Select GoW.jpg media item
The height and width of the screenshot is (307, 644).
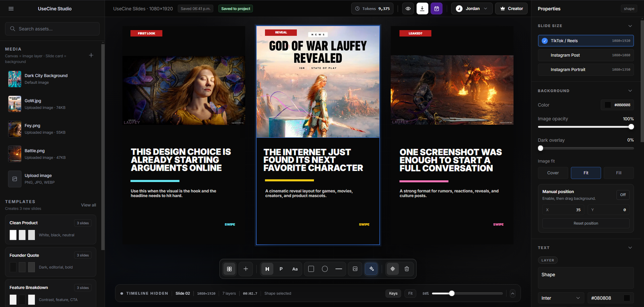pos(50,104)
